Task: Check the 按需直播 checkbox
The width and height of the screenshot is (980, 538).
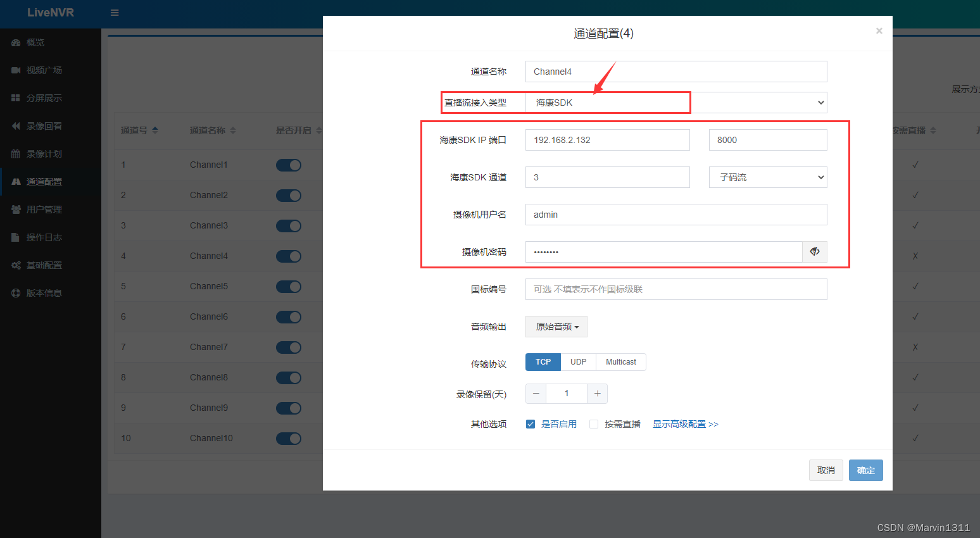Action: pyautogui.click(x=594, y=424)
